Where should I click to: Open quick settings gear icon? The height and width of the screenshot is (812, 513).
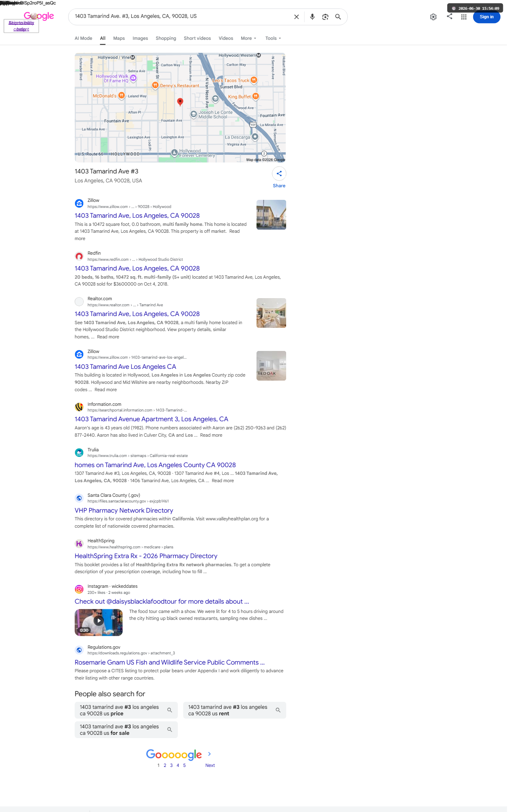(433, 17)
